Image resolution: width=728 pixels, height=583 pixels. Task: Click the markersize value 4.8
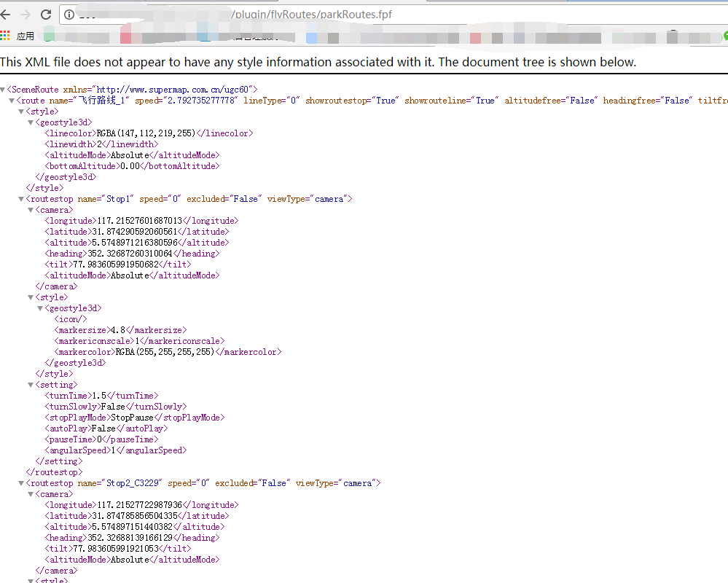118,330
